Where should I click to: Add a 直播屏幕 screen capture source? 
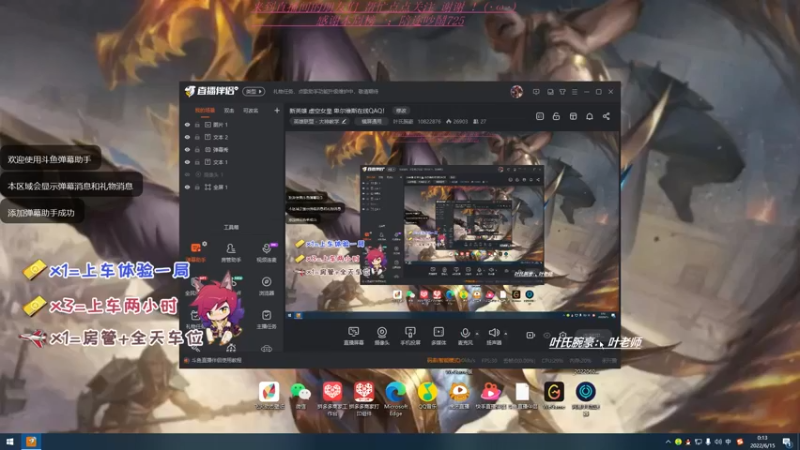point(353,336)
